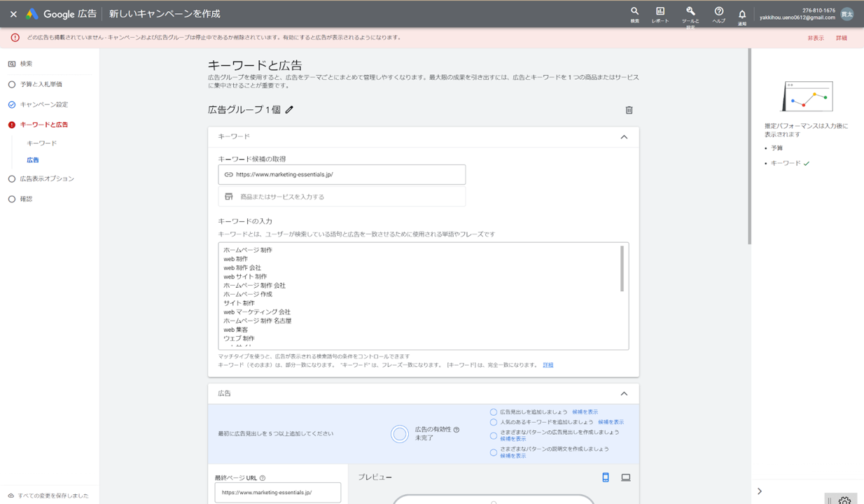
Task: Select the 広告 sub-item in the sidebar
Action: click(x=33, y=160)
